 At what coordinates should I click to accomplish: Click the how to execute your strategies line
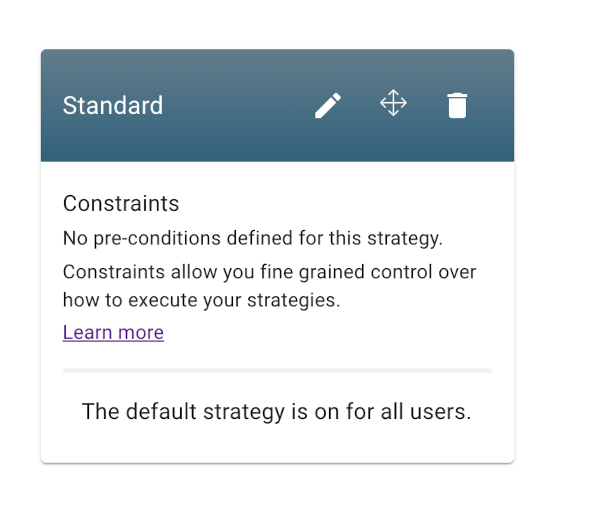click(x=201, y=300)
